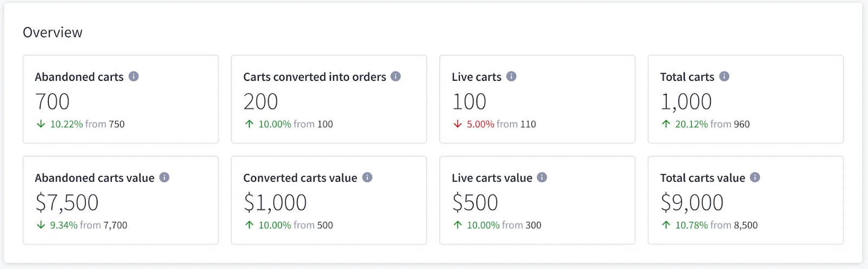The width and height of the screenshot is (868, 269).
Task: Click the $7,500 abandoned carts value
Action: [67, 202]
